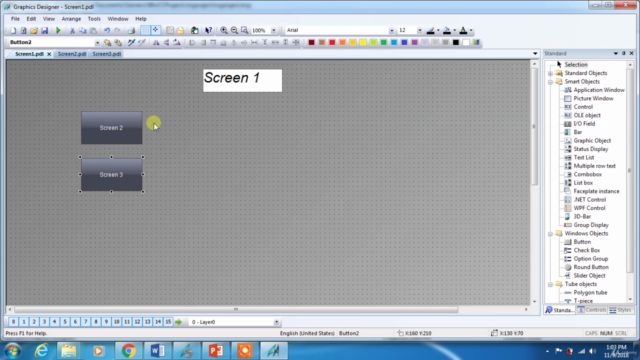Toggle visibility of layer 8
The width and height of the screenshot is (640, 360).
point(96,322)
